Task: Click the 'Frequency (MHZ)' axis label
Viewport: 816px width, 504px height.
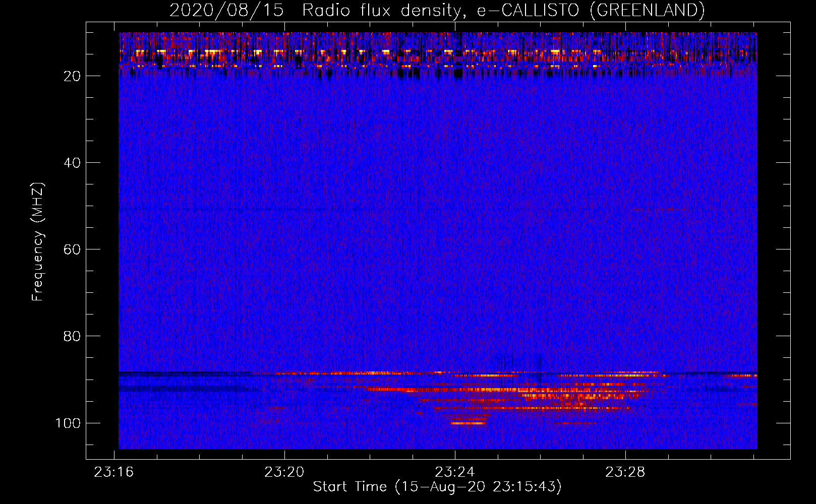Action: [x=38, y=242]
